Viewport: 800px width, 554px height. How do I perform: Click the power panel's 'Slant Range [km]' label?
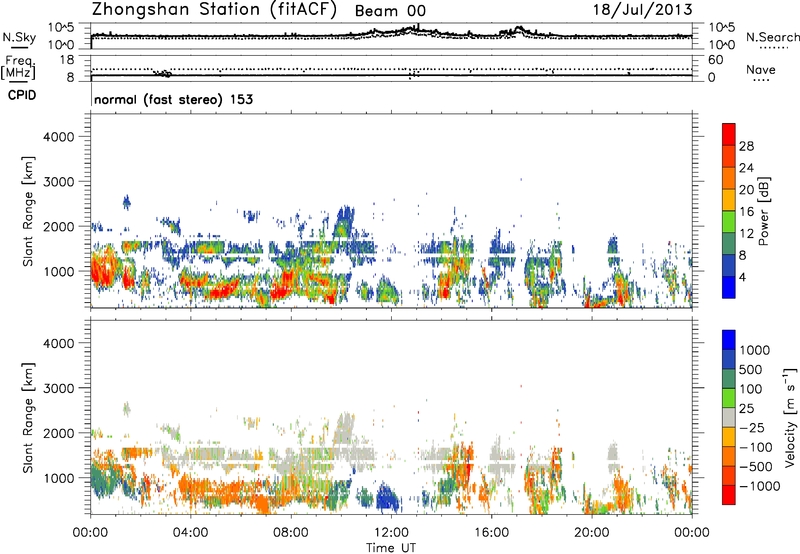[x=28, y=211]
